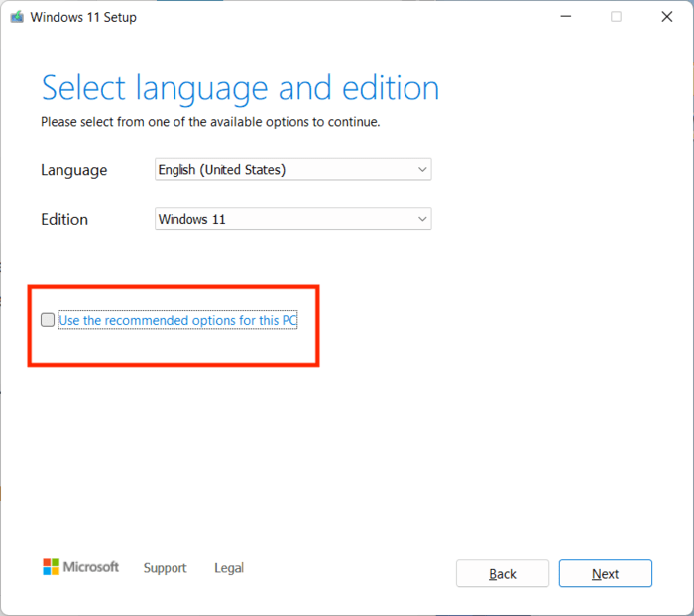
Task: Click the Windows 11 Setup title icon
Action: tap(17, 17)
